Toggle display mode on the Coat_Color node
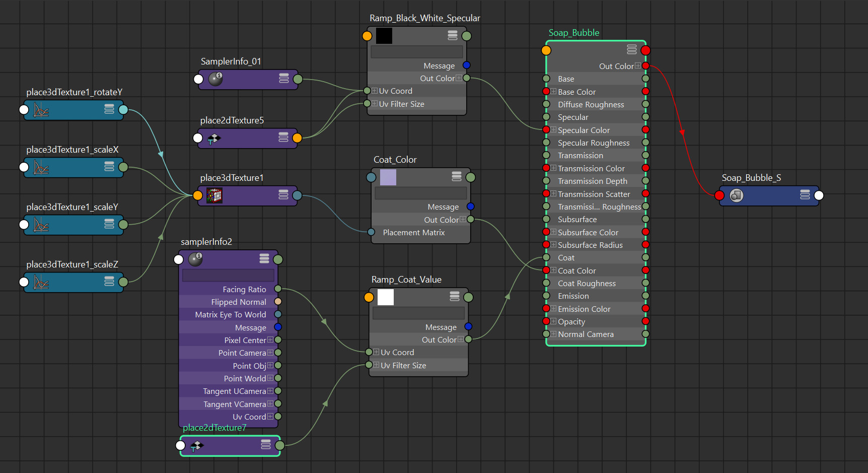868x473 pixels. 456,177
